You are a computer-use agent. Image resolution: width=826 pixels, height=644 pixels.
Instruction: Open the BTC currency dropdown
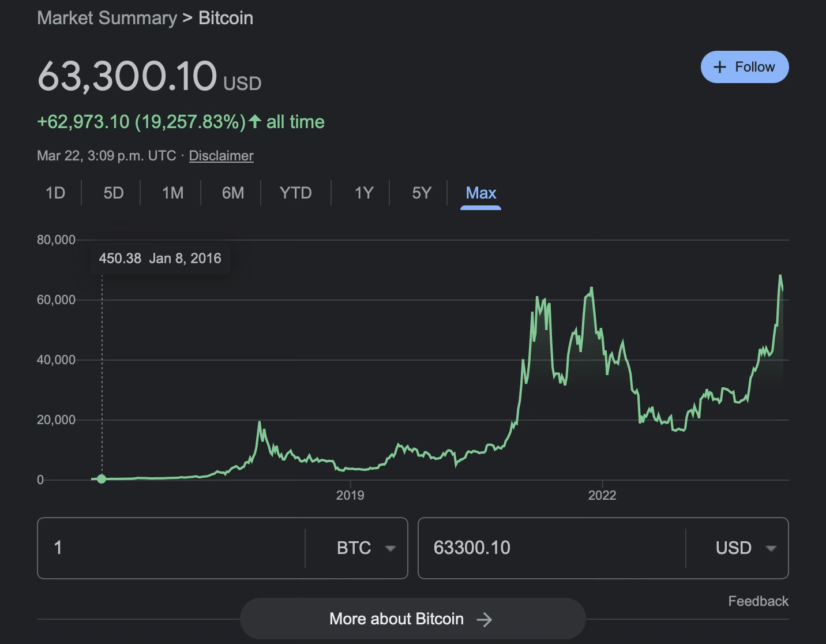tap(366, 548)
